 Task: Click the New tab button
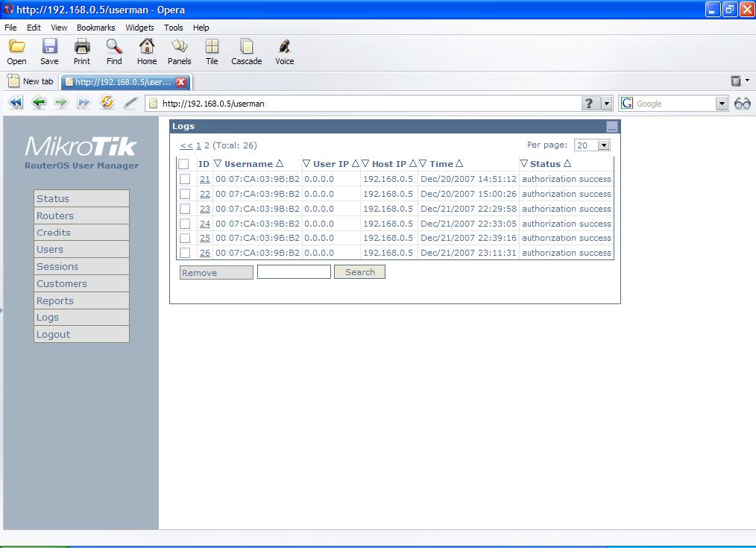[x=31, y=81]
